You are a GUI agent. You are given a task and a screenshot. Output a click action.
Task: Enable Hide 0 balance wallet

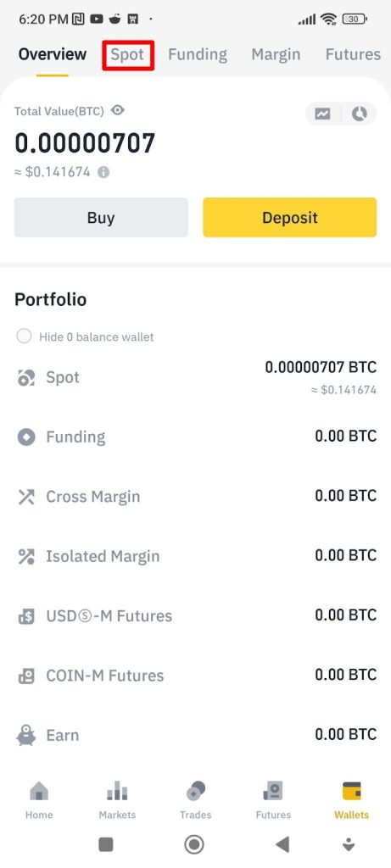coord(24,336)
